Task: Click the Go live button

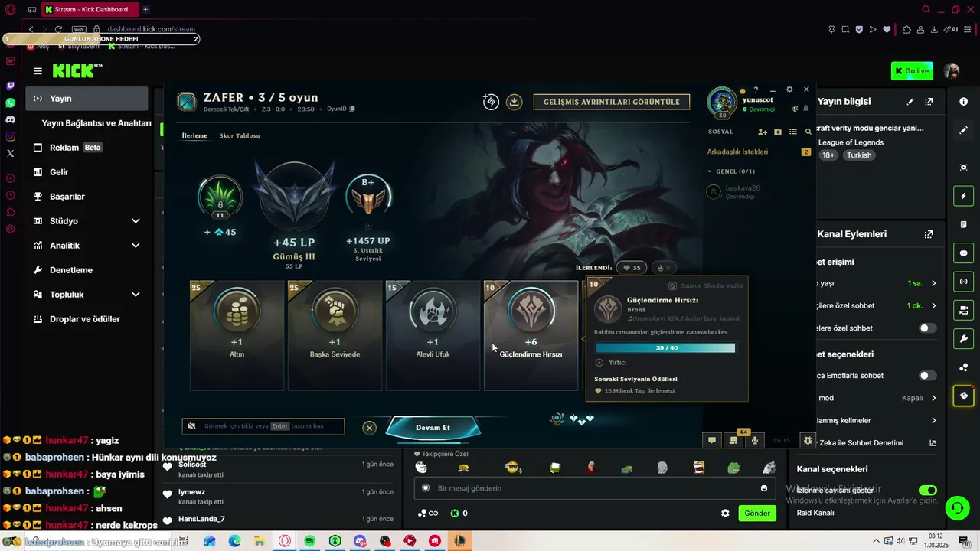Action: [912, 71]
